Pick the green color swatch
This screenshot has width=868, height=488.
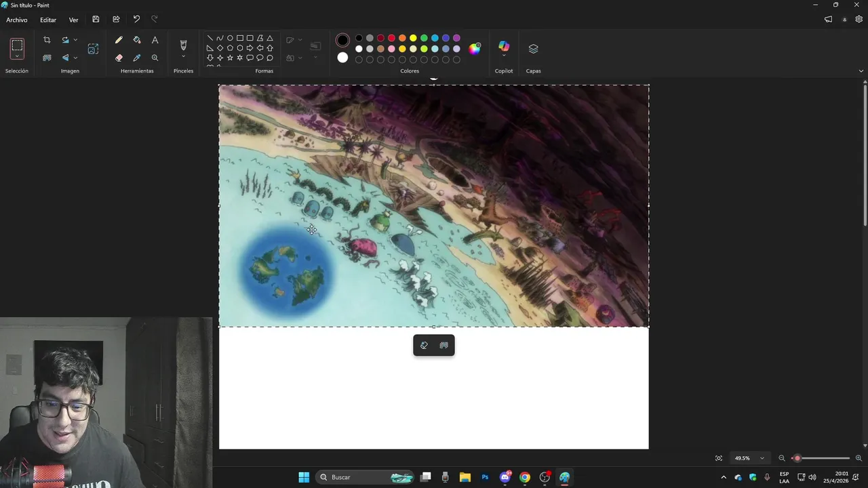point(424,38)
